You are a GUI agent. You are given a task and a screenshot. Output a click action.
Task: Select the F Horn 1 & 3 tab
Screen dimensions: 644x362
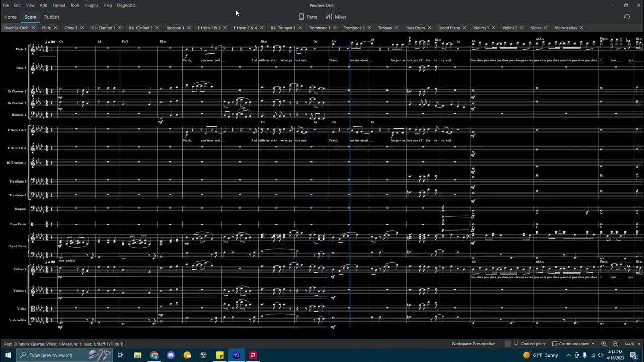coord(209,28)
